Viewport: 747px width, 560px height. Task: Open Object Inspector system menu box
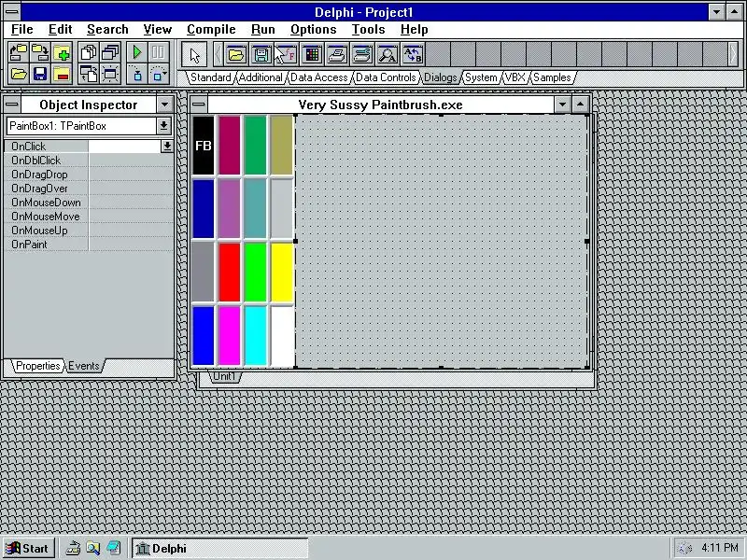(x=12, y=105)
